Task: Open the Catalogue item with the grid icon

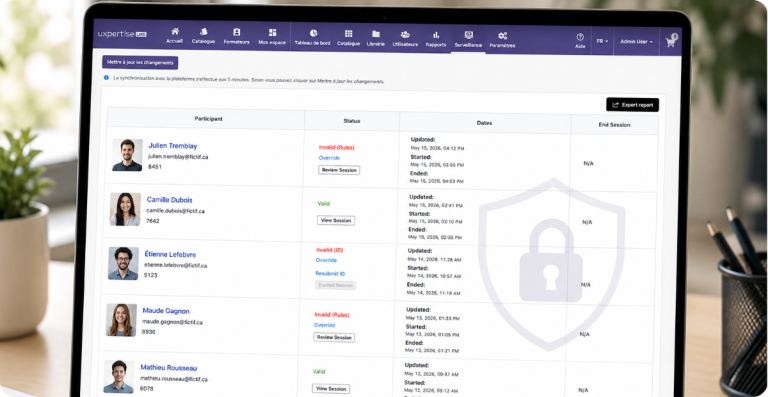Action: 348,38
